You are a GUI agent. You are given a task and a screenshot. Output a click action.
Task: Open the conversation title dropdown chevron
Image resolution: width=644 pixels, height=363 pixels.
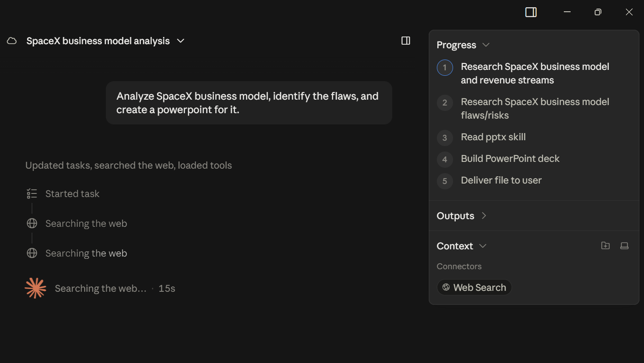181,41
